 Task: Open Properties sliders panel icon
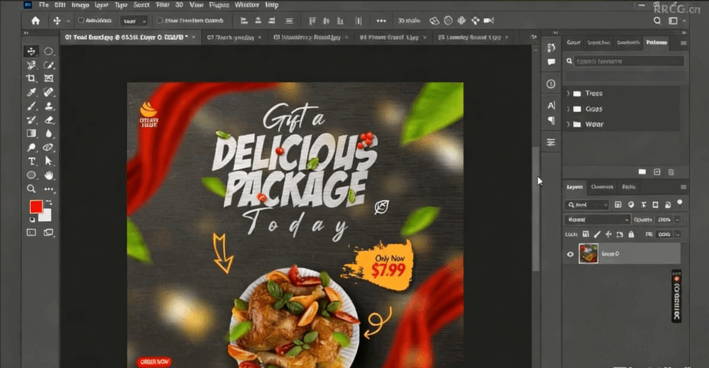click(x=551, y=142)
